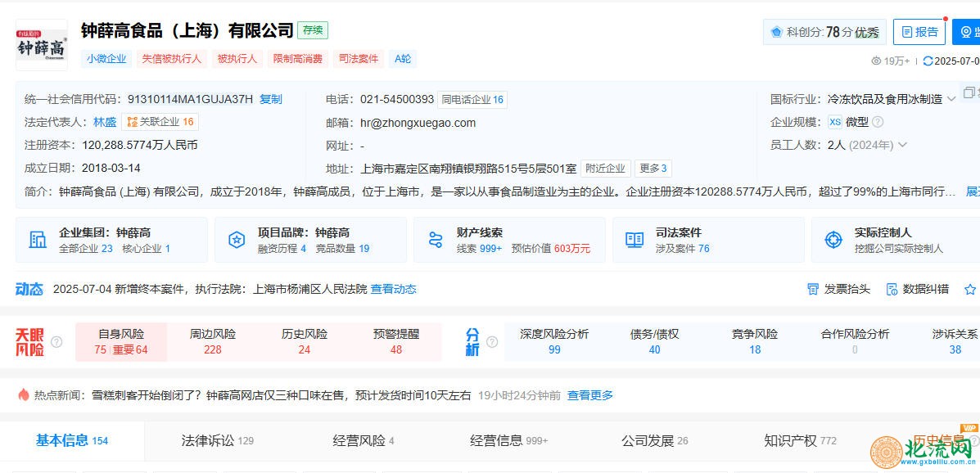This screenshot has width=980, height=473.
Task: Click 挖掘公司实际控制人 text
Action: pyautogui.click(x=899, y=248)
